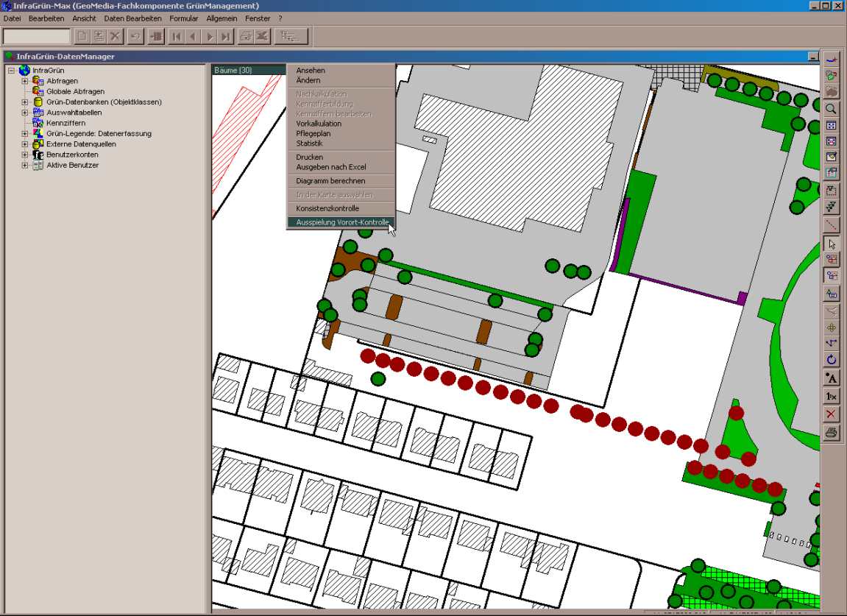Jump to first record with toolbar button
This screenshot has height=616, width=847.
point(177,36)
